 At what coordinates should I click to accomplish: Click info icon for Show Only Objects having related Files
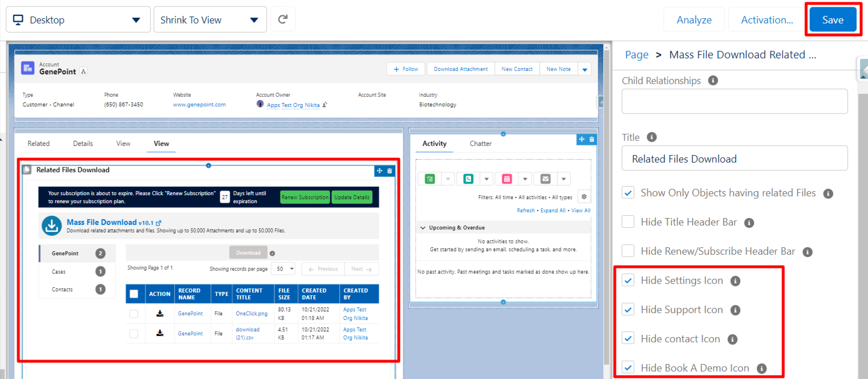click(x=828, y=194)
